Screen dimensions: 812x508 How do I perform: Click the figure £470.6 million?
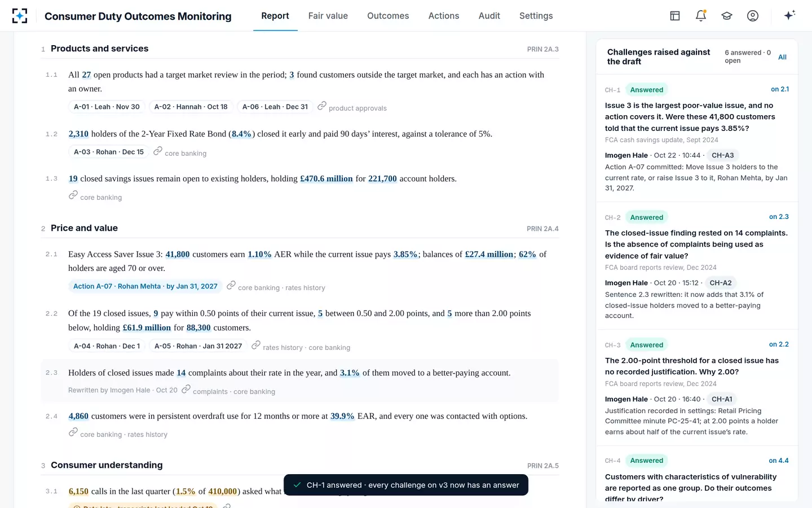(326, 178)
